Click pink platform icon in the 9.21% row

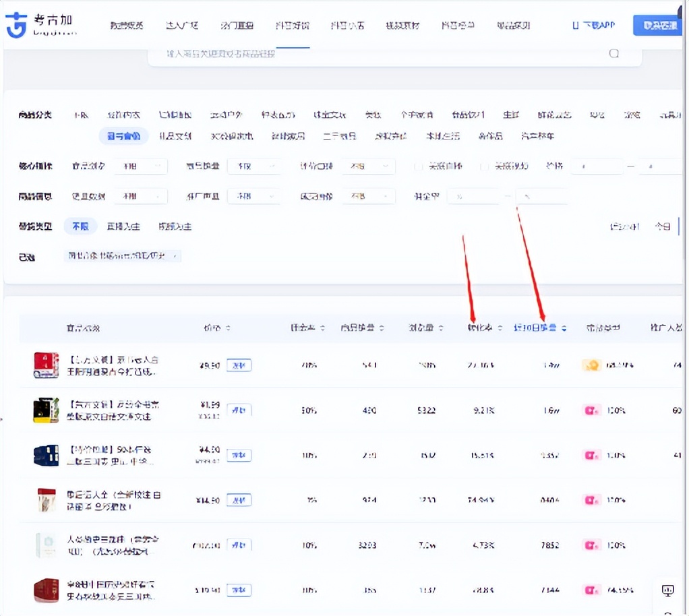click(591, 410)
